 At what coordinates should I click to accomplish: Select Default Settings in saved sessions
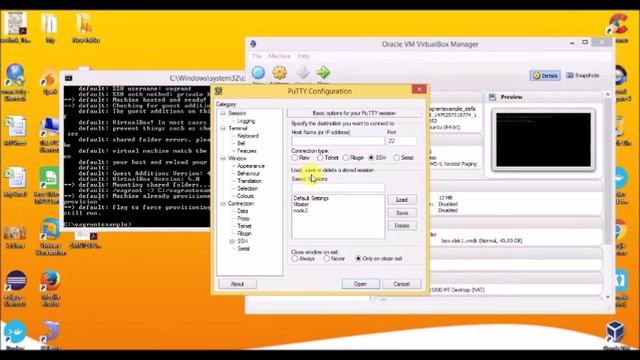point(311,198)
